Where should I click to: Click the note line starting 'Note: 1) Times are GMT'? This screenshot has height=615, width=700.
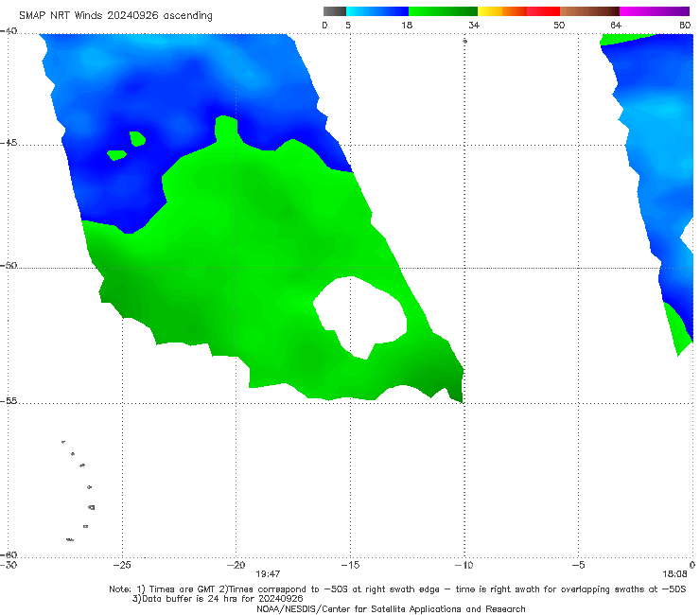(x=397, y=589)
